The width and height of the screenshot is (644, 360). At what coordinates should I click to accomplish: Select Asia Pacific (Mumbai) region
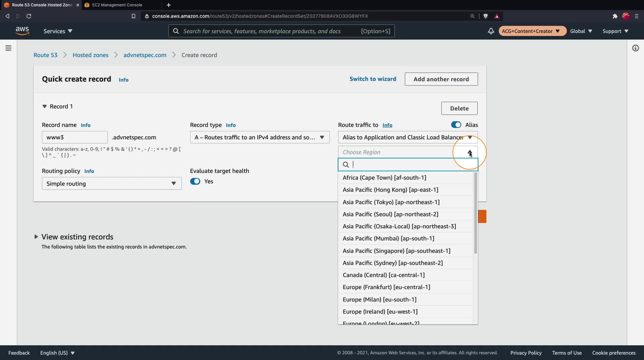click(x=405, y=238)
